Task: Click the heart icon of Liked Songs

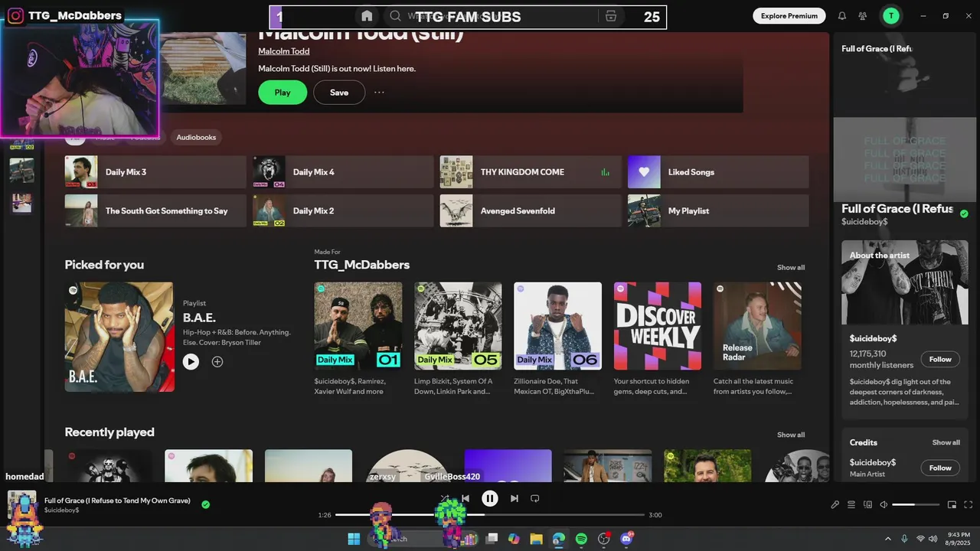Action: tap(644, 172)
